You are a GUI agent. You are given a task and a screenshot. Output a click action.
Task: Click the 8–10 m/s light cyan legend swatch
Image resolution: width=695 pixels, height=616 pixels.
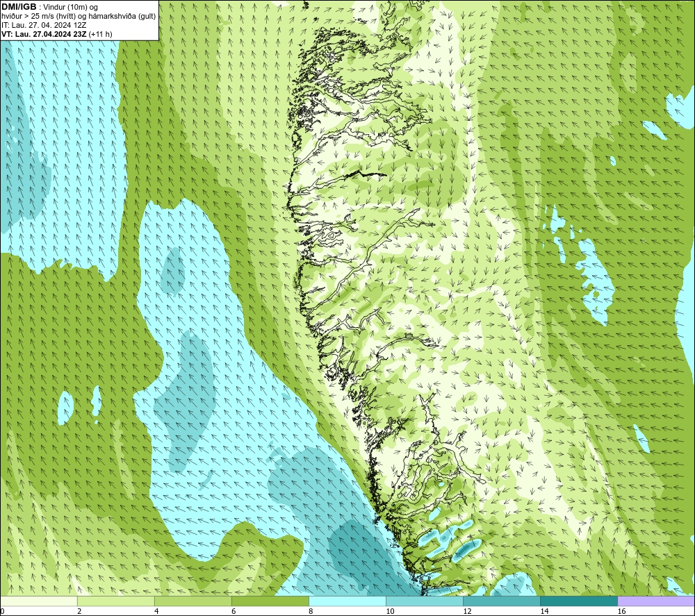[x=347, y=601]
